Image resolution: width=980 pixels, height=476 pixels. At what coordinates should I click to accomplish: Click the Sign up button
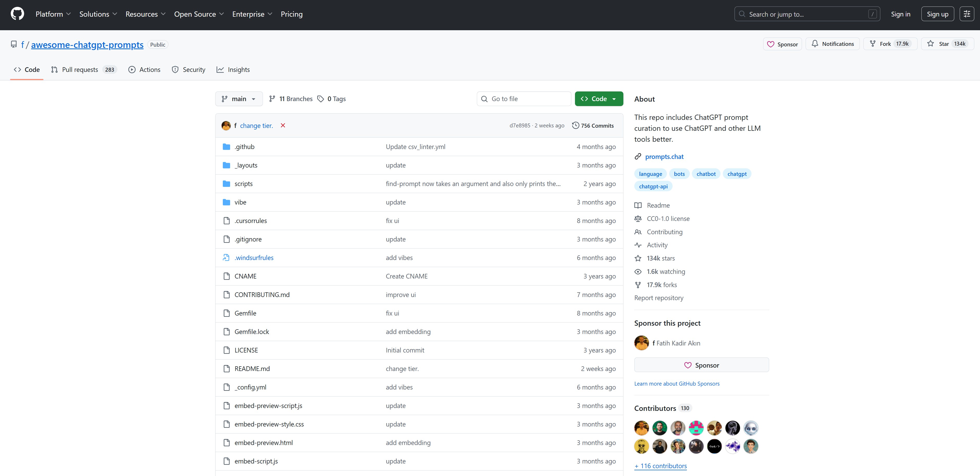point(937,14)
